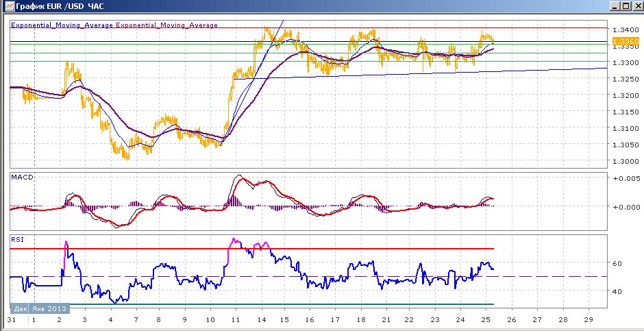Click date 18 on the time axis
Viewport: 644px width, 331px height.
click(362, 320)
